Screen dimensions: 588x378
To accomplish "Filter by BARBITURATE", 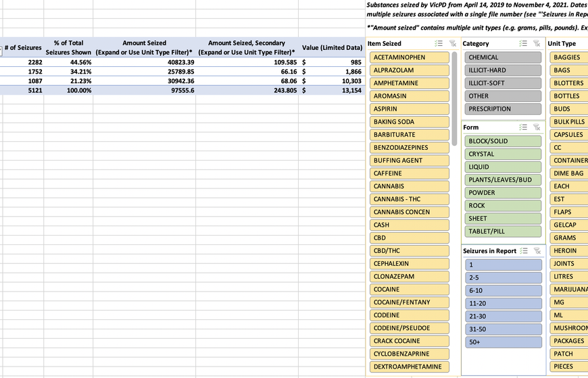I will coord(409,134).
